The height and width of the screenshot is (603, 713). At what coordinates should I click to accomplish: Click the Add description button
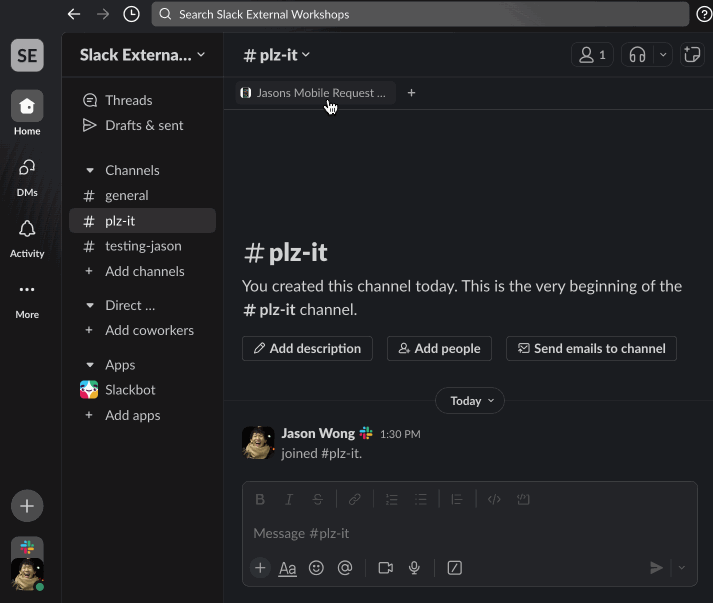click(307, 348)
